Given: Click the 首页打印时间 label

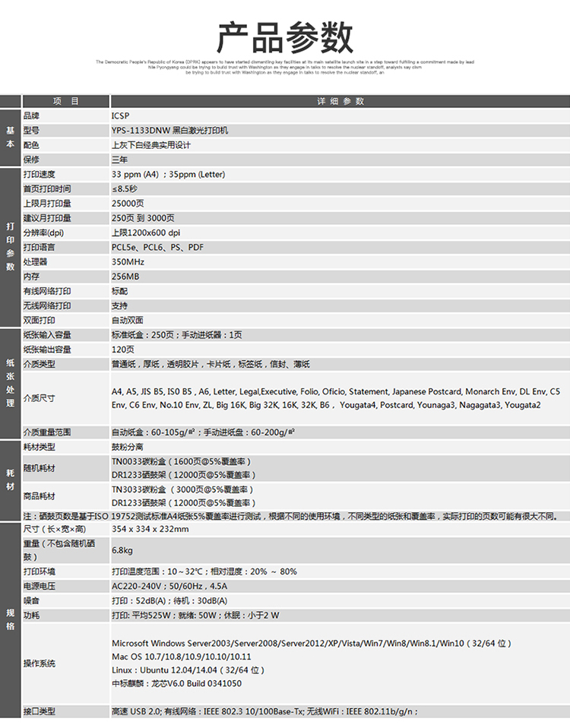Looking at the screenshot, I should (x=47, y=189).
